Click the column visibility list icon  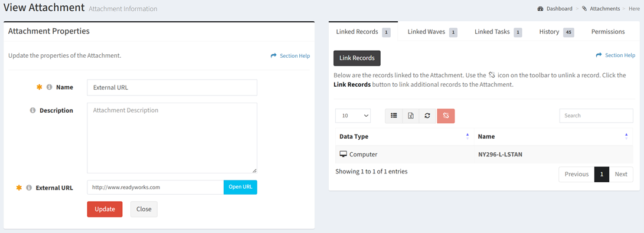pos(394,116)
